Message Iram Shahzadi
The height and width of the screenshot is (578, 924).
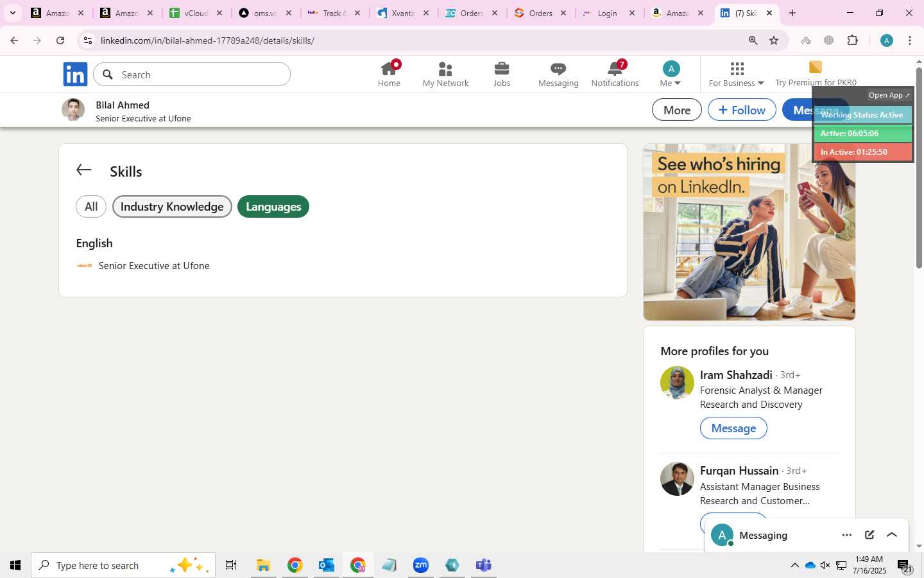pyautogui.click(x=733, y=428)
